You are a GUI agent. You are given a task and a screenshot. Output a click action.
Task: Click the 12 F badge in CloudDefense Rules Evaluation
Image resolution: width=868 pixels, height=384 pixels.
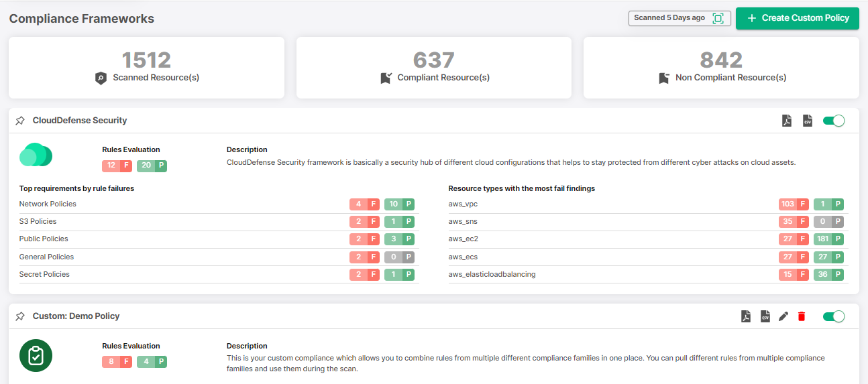pyautogui.click(x=117, y=166)
